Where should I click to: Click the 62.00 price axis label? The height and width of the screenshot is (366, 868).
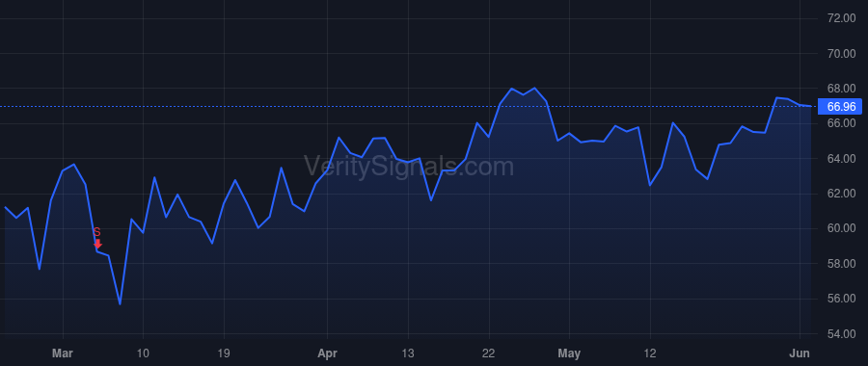point(841,194)
